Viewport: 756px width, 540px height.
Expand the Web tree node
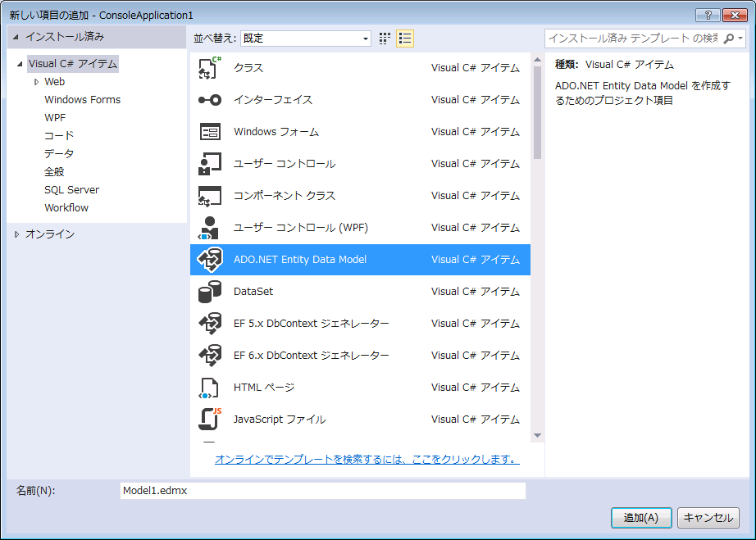(x=36, y=82)
